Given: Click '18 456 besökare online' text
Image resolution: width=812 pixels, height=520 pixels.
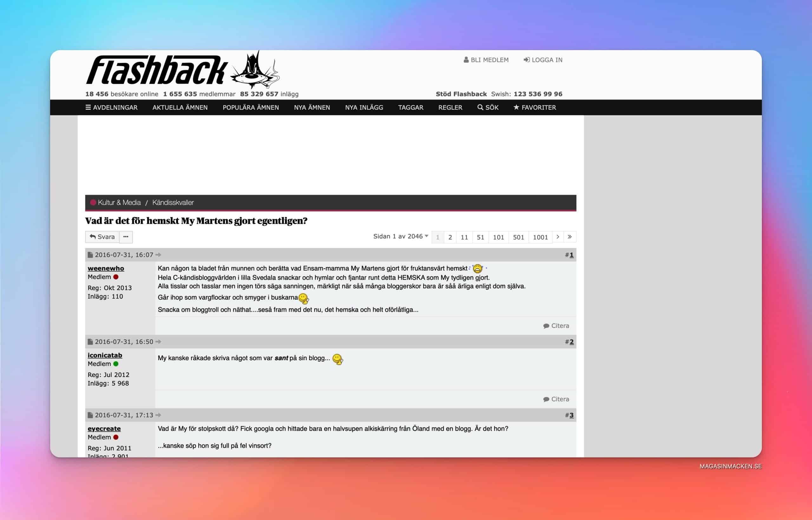Looking at the screenshot, I should (x=121, y=94).
